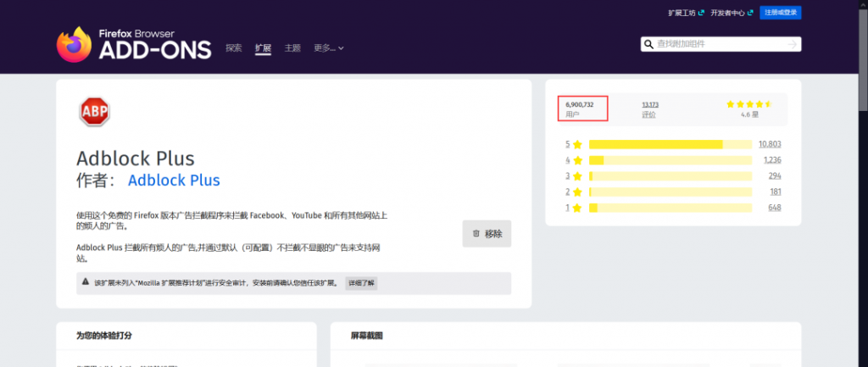868x367 pixels.
Task: Click the search magnifier icon
Action: pos(648,44)
